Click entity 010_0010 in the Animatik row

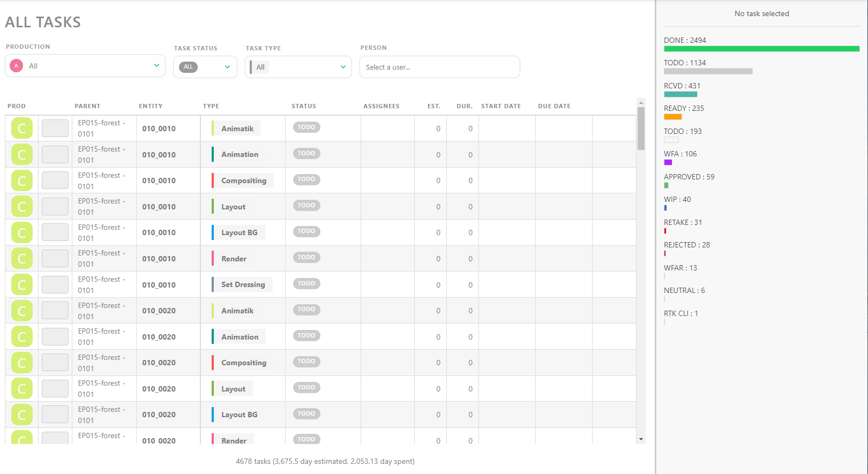click(x=159, y=129)
